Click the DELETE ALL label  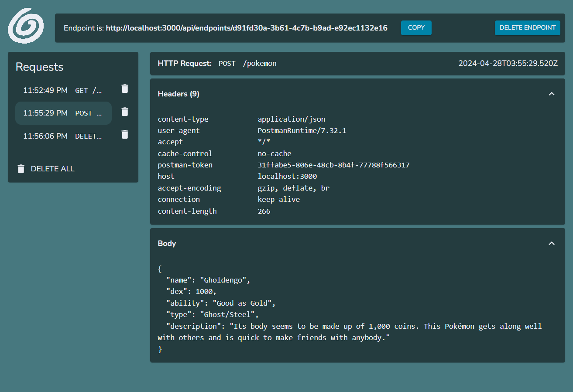(52, 169)
